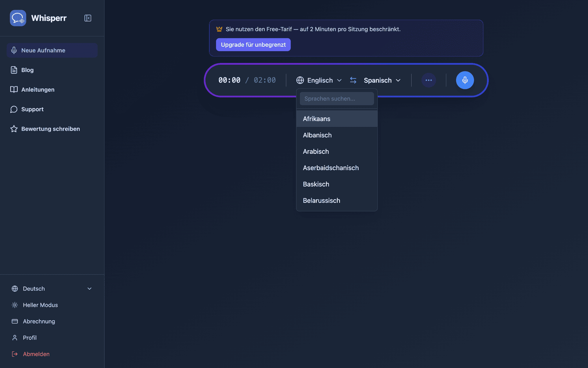Click the 00:00 elapsed timer

coord(229,80)
